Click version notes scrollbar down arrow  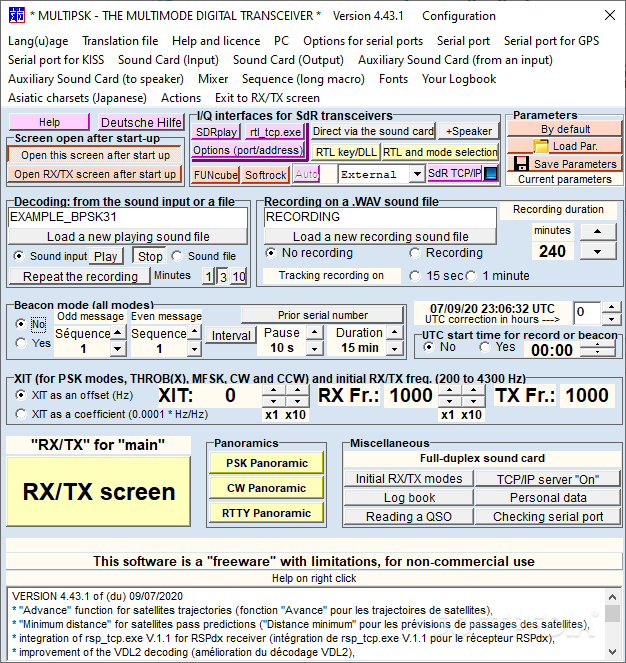click(x=612, y=651)
